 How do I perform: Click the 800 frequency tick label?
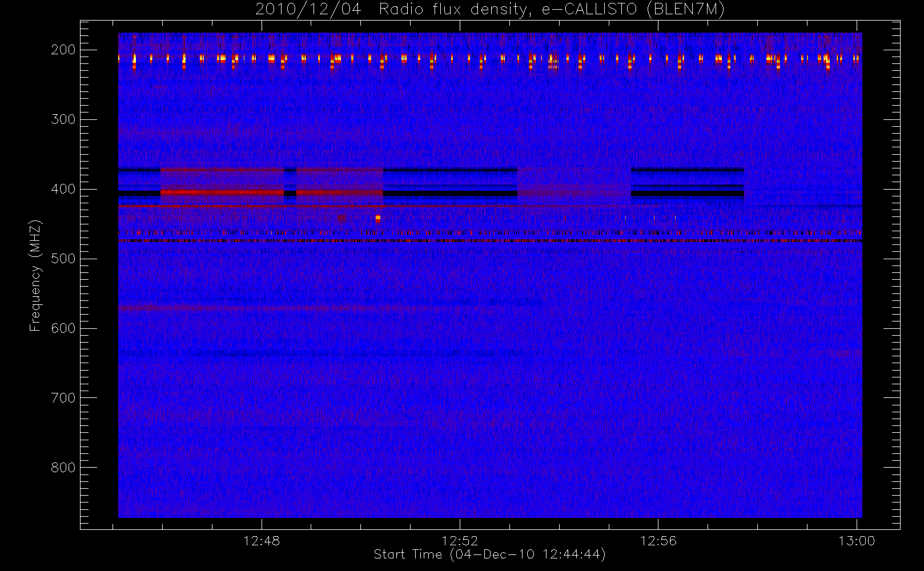click(63, 468)
